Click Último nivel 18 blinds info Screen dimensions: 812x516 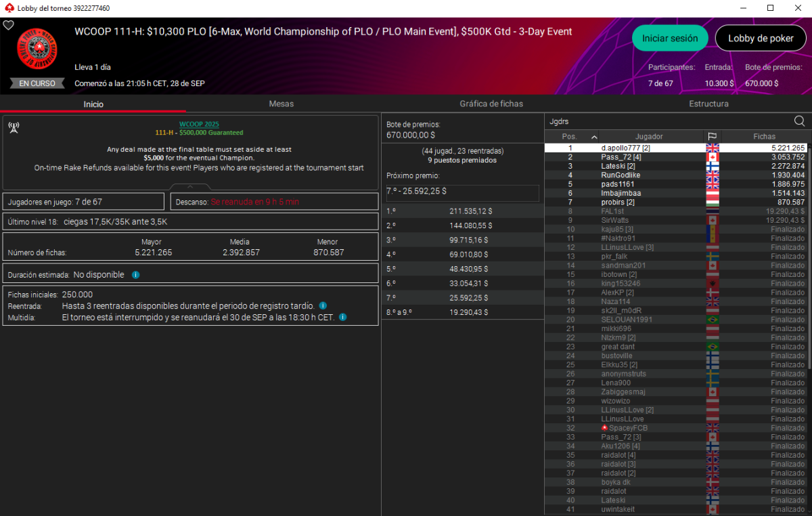coord(190,221)
